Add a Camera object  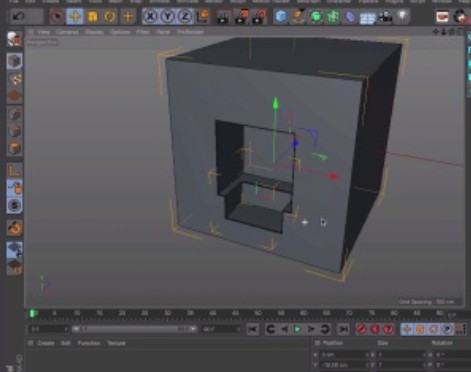pos(385,17)
